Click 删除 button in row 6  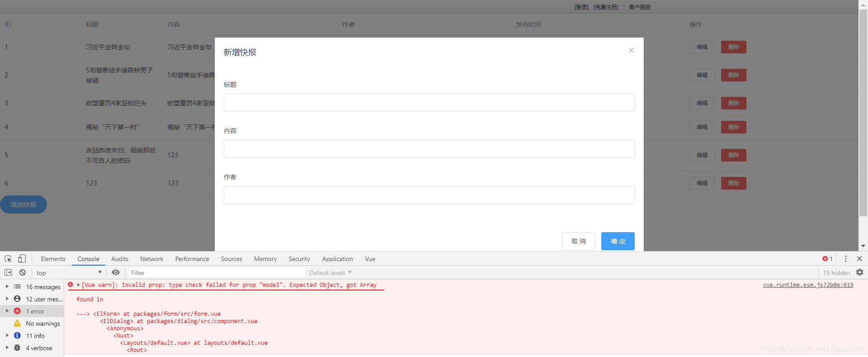pyautogui.click(x=733, y=183)
